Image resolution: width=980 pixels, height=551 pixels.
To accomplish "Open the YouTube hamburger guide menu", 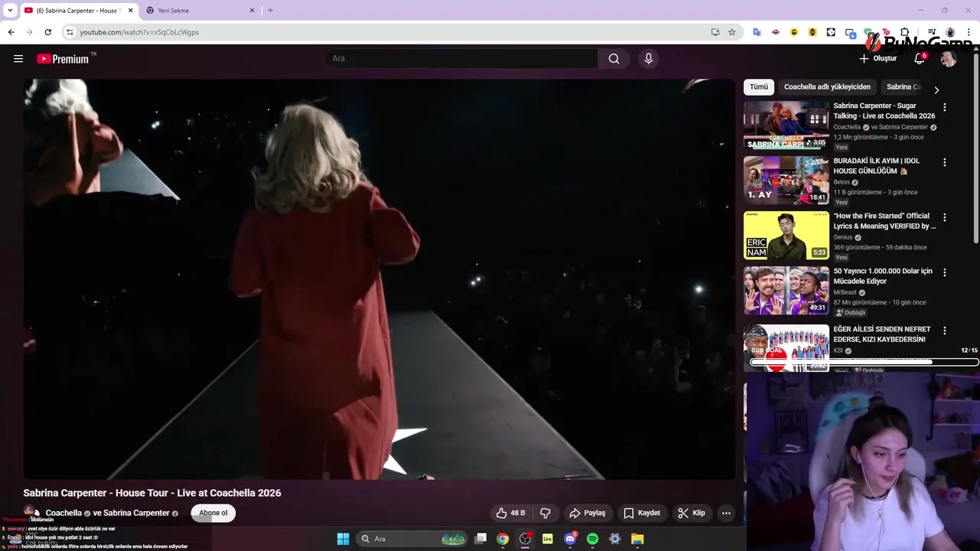I will coord(18,58).
